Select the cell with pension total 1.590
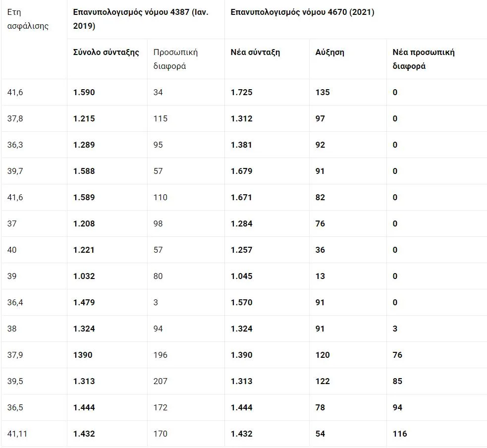 point(84,92)
